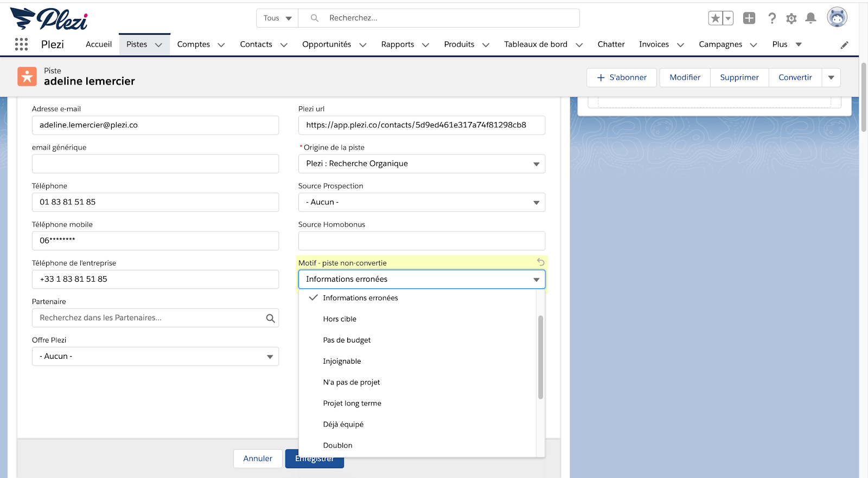The image size is (868, 478).
Task: Click the Source Homobonus field
Action: [x=422, y=241]
